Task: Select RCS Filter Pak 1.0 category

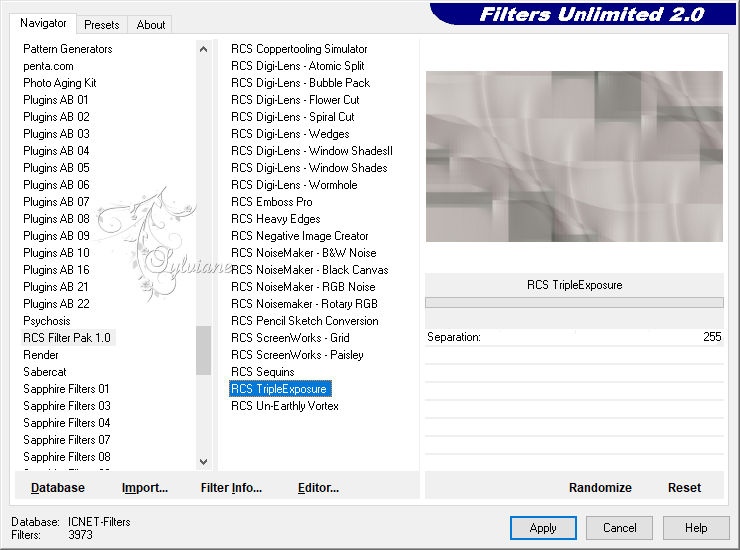Action: (x=67, y=338)
